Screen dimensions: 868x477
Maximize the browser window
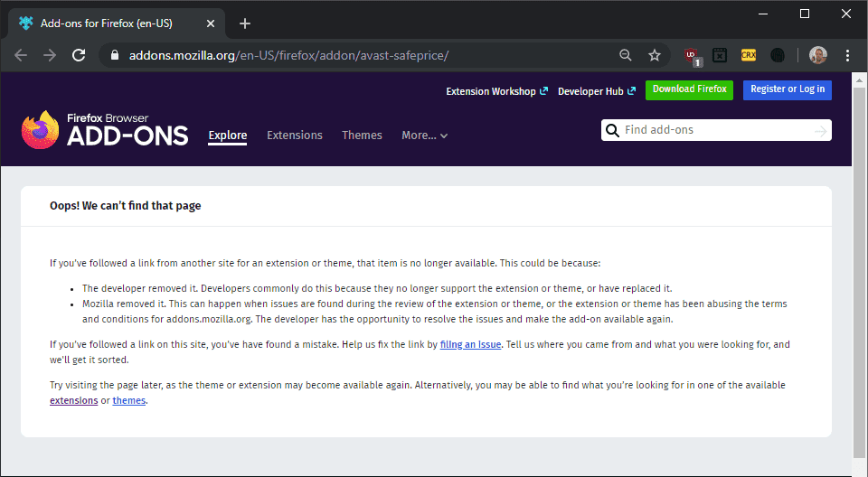pos(805,14)
